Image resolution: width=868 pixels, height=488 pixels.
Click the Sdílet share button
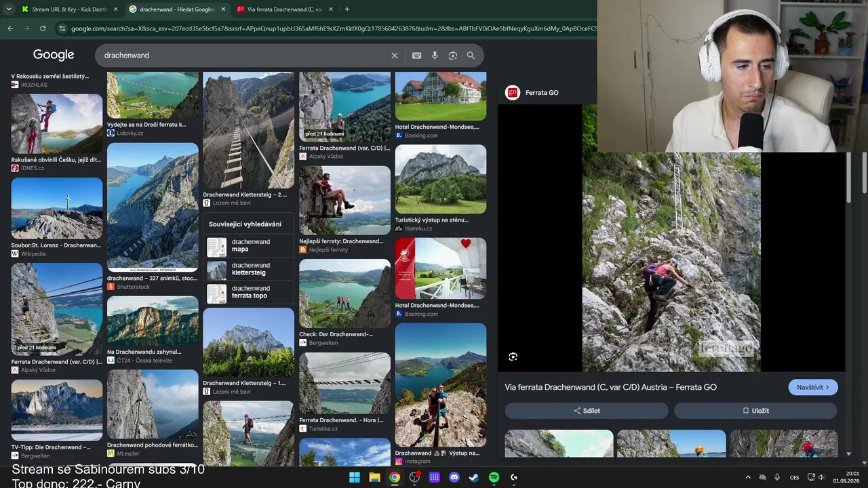click(x=587, y=411)
